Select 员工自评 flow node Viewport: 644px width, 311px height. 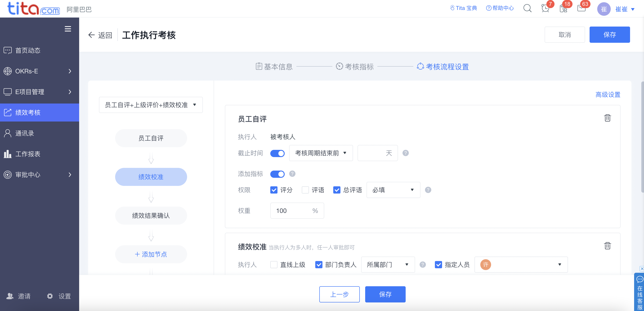[151, 138]
